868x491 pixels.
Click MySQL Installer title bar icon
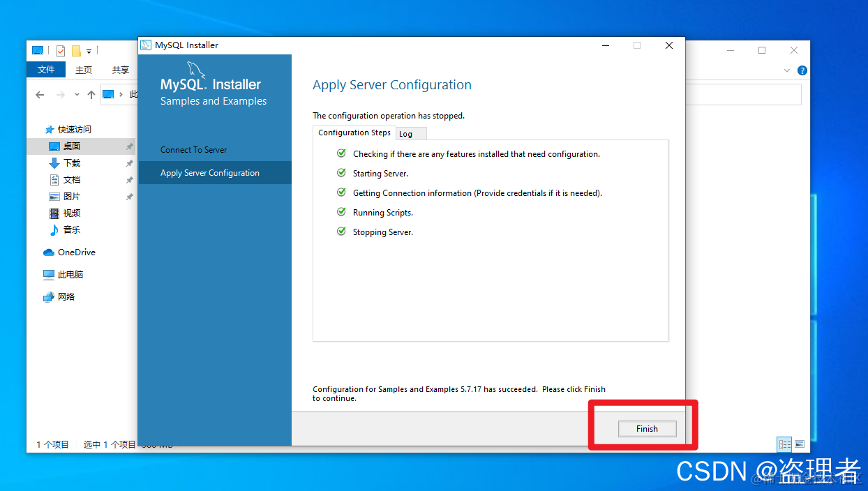[x=146, y=45]
